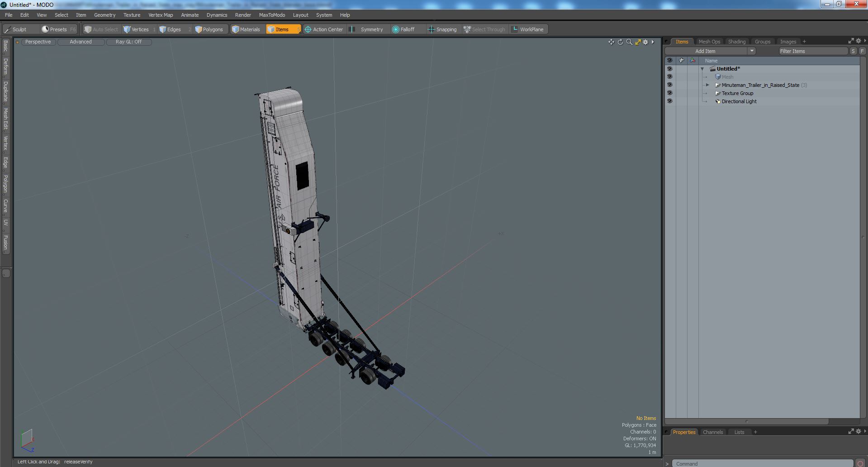This screenshot has height=467, width=868.
Task: Toggle Auto Select mode
Action: click(x=101, y=29)
